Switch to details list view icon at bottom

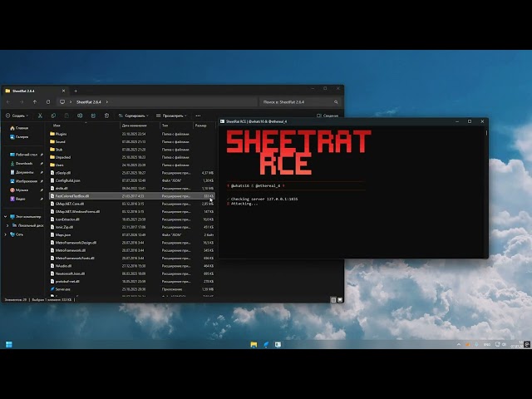point(333,300)
